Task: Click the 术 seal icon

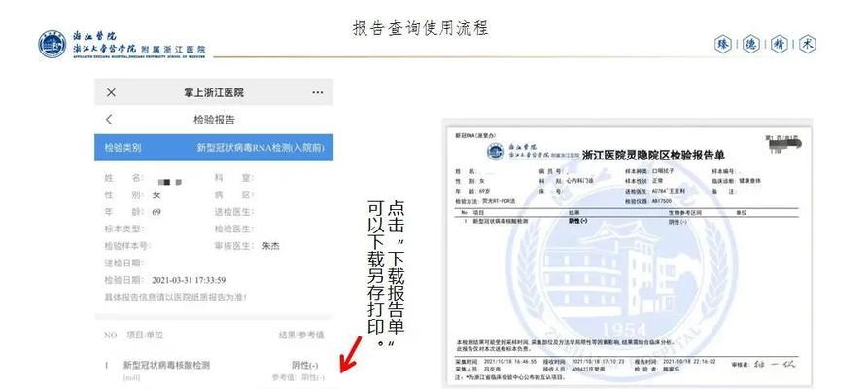Action: [808, 45]
